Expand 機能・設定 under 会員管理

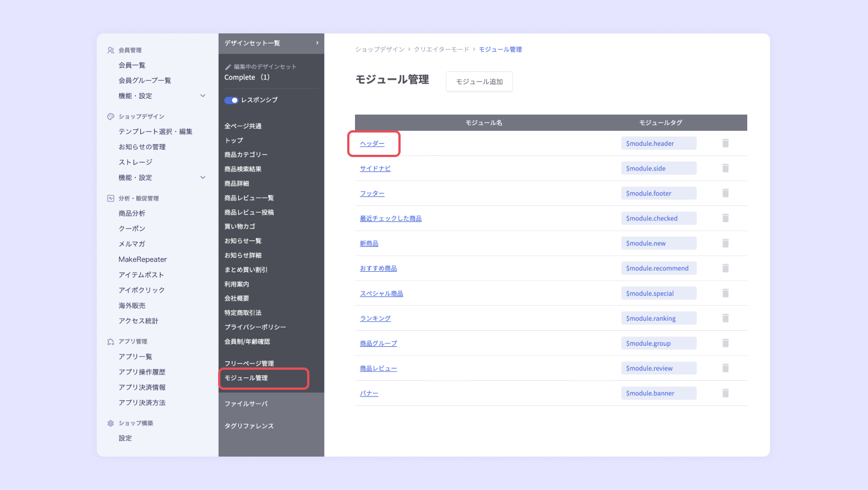tap(203, 96)
